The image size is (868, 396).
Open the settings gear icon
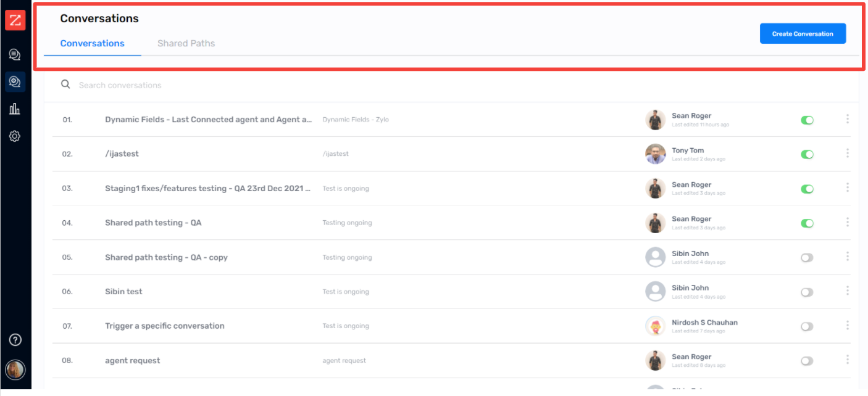tap(15, 136)
